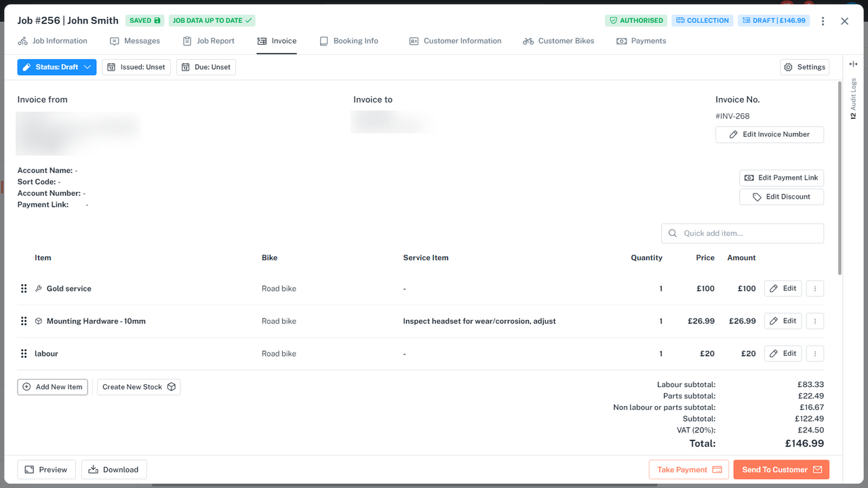Click the drag handle for Gold service
The image size is (868, 488).
coord(24,289)
